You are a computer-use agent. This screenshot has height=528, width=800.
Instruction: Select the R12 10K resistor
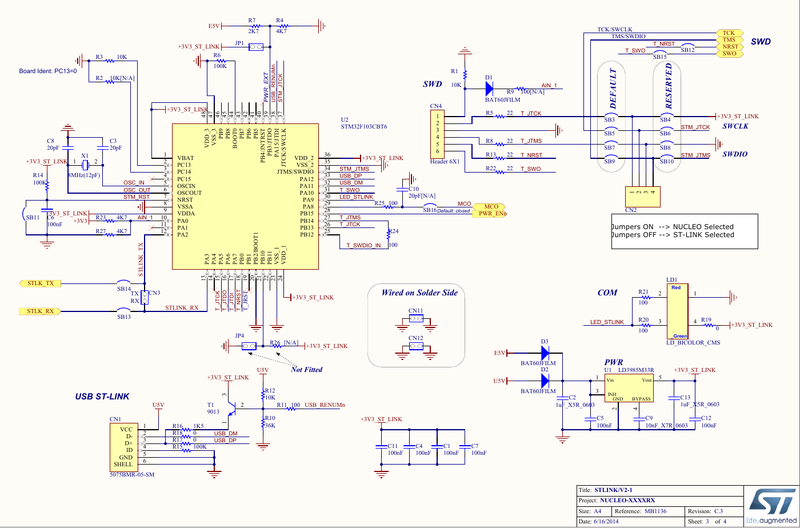point(263,394)
